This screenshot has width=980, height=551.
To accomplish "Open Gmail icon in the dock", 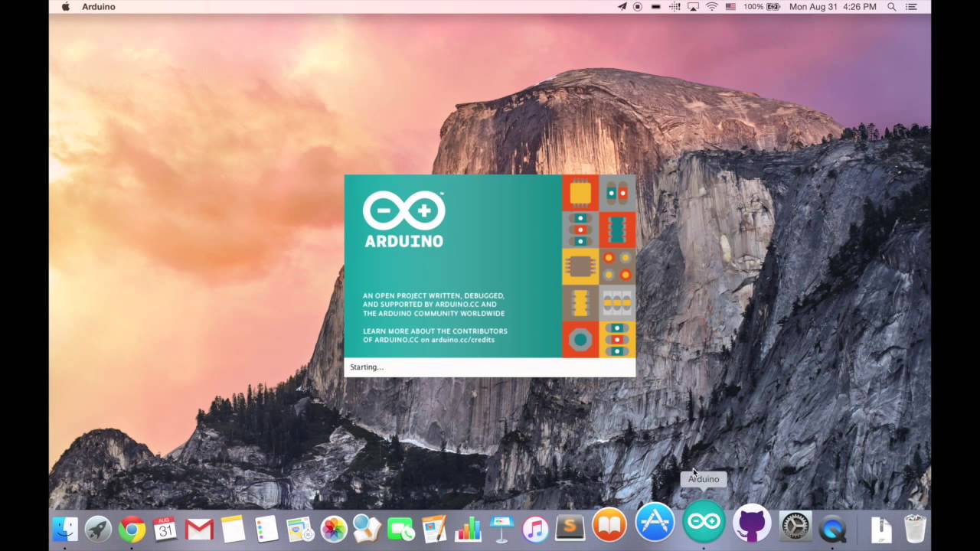I will pyautogui.click(x=199, y=529).
